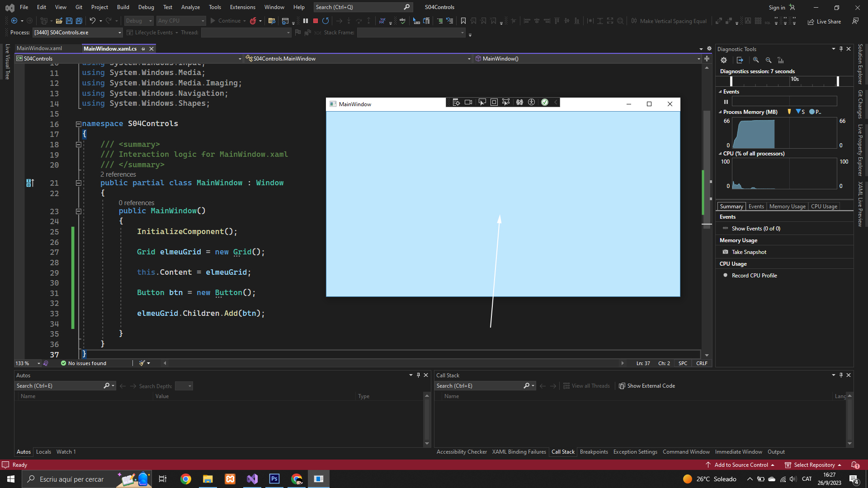
Task: Open Live Visual Tree from in-app toolbar
Action: (456, 103)
